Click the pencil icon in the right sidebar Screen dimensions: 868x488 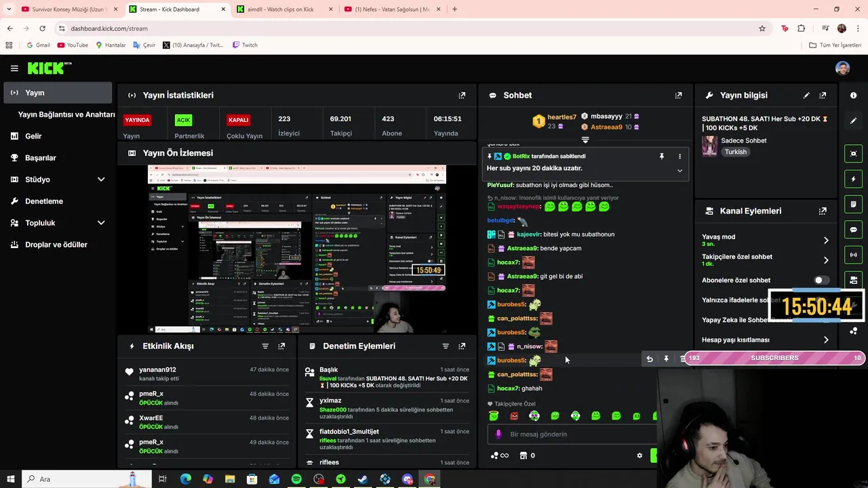pyautogui.click(x=853, y=121)
